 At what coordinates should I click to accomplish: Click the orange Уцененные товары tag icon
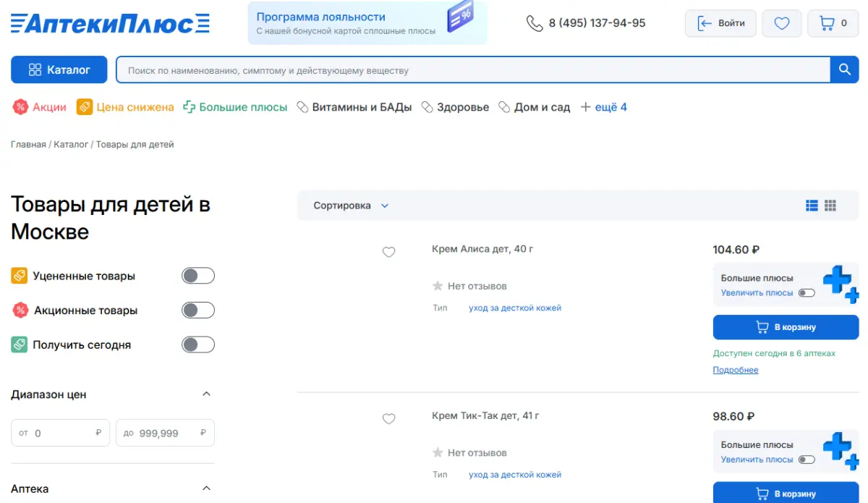pos(20,276)
